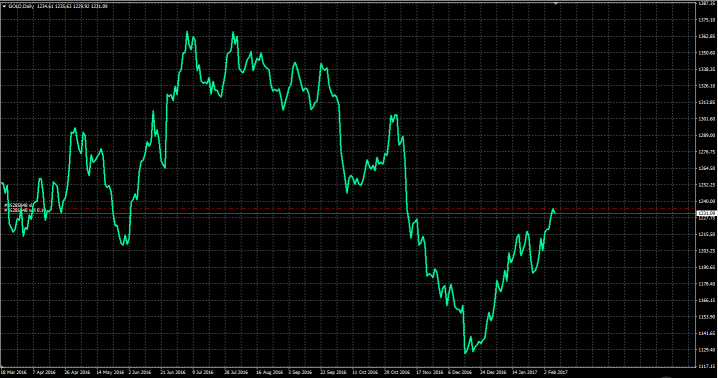Click the 29 Oct 2016 date label
This screenshot has width=718, height=378.
397,372
